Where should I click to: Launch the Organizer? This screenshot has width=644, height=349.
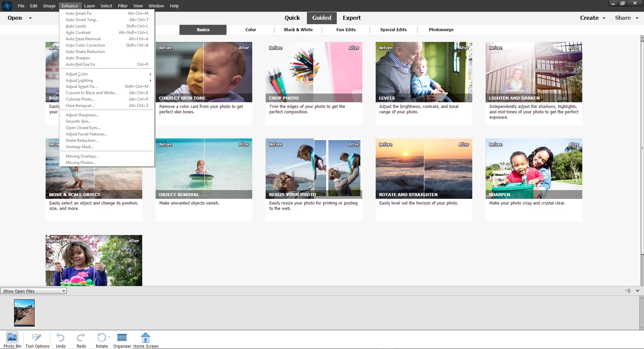(122, 340)
